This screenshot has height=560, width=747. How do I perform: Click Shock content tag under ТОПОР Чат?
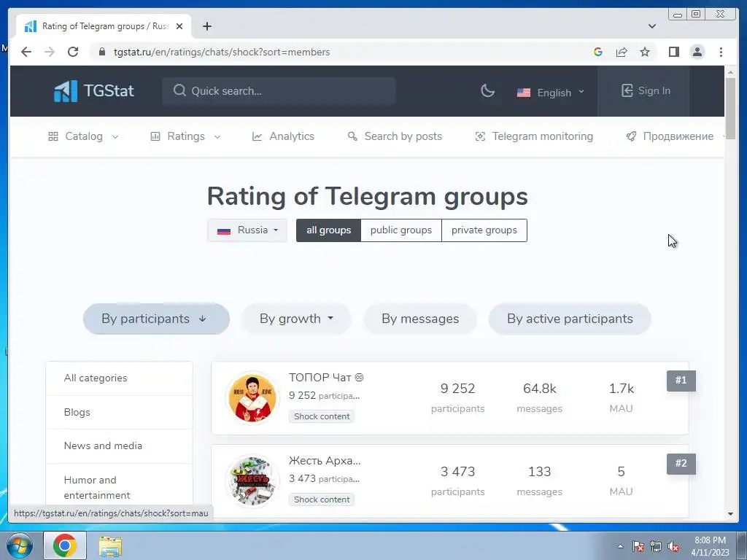click(x=322, y=416)
